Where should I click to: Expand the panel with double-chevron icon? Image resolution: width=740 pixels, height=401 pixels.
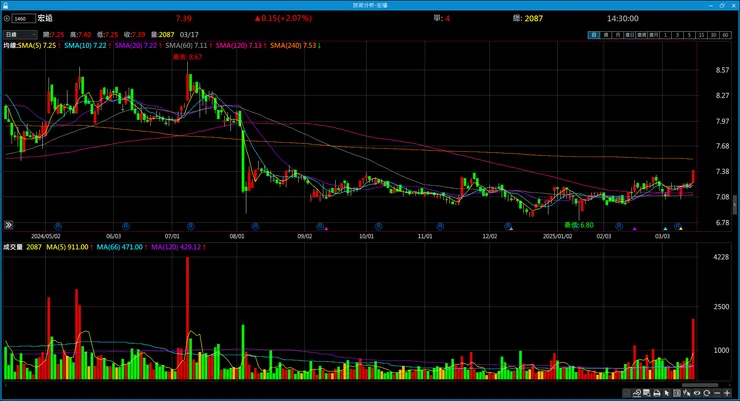(8, 225)
